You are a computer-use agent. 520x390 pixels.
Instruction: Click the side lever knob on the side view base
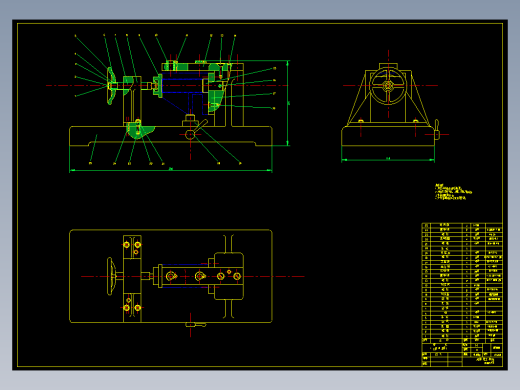click(x=437, y=130)
